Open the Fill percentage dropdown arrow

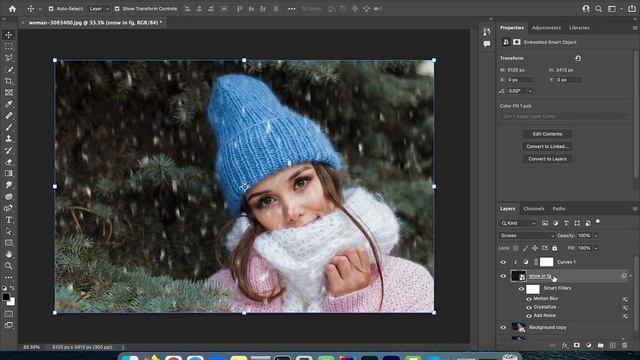point(596,248)
